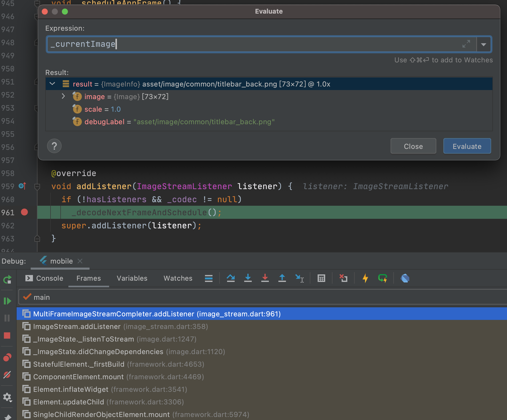The width and height of the screenshot is (507, 420).
Task: Stop the debug session
Action: (7, 335)
